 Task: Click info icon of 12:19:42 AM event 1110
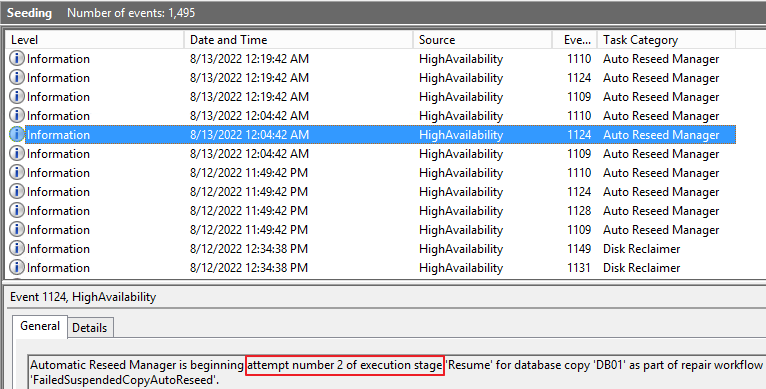pyautogui.click(x=17, y=59)
